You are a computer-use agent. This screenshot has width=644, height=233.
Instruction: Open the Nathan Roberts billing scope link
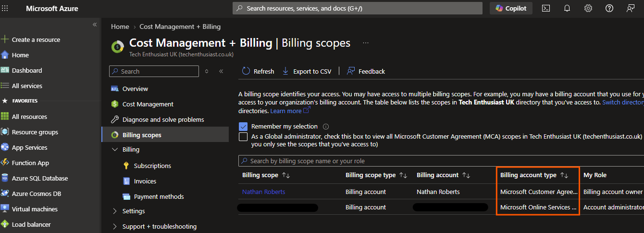coord(263,192)
